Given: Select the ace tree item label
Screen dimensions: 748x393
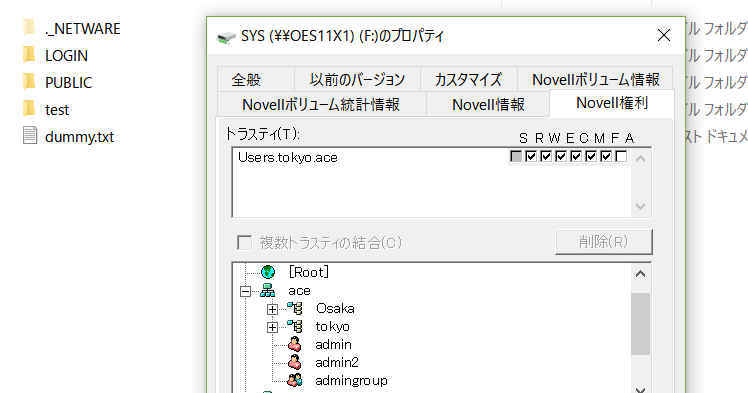Looking at the screenshot, I should (x=299, y=290).
